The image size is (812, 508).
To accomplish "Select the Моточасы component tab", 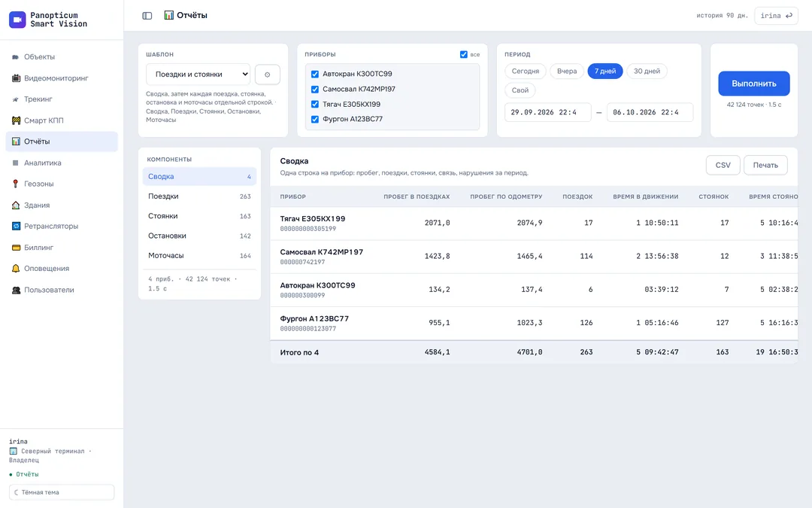I will coord(199,256).
